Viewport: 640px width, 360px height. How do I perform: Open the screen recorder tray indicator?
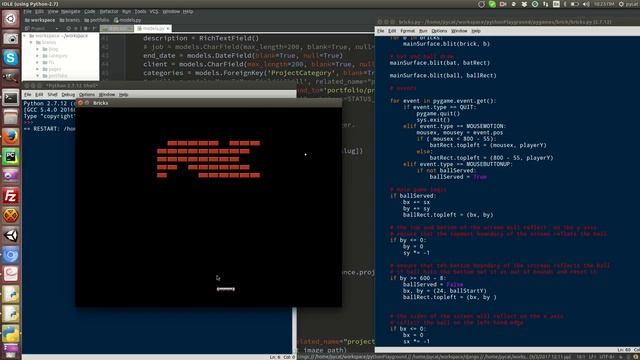[x=503, y=4]
